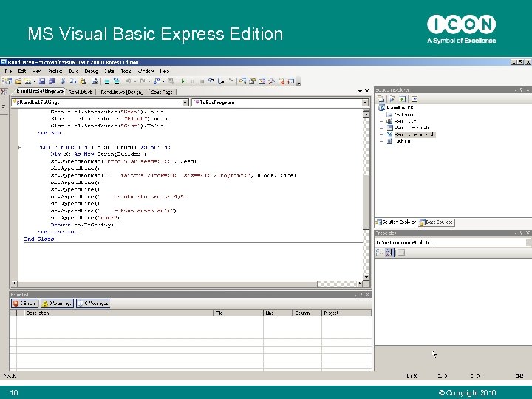Image resolution: width=532 pixels, height=399 pixels.
Task: Click the Break All pause icon
Action: pos(192,81)
